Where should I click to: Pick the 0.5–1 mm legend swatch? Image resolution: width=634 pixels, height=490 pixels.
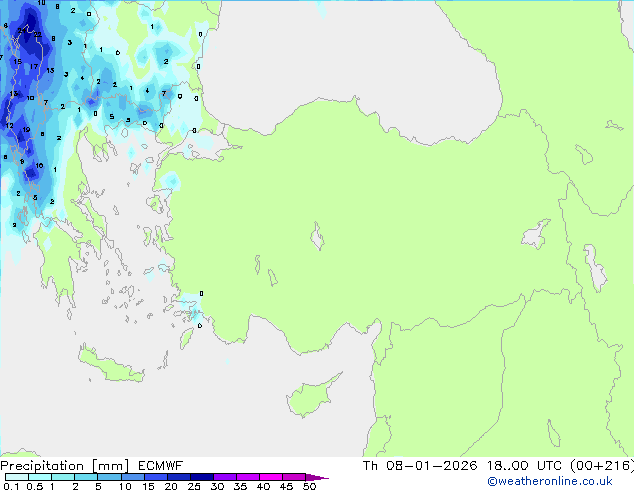point(40,477)
